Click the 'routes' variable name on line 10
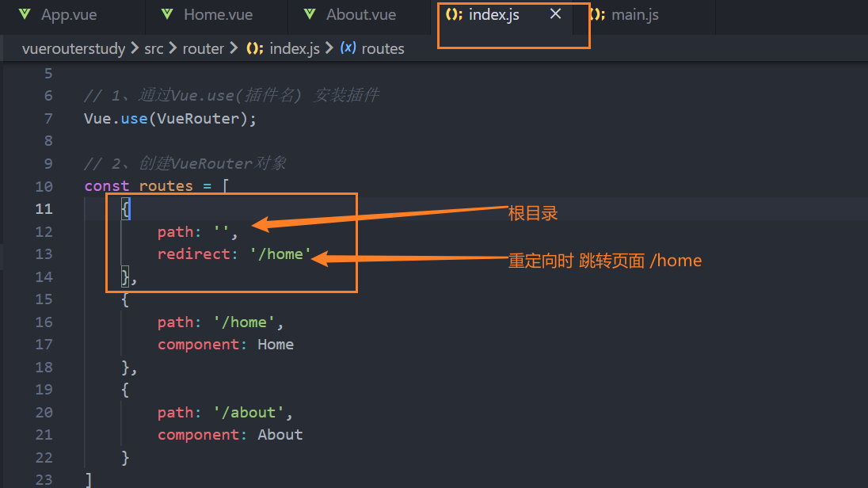The image size is (868, 488). (166, 186)
